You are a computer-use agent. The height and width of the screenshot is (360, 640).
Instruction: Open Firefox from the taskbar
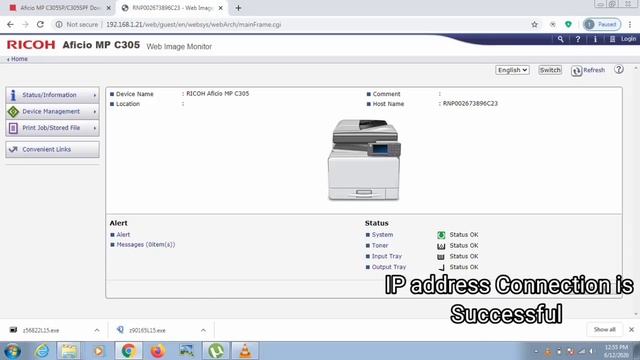[x=158, y=351]
